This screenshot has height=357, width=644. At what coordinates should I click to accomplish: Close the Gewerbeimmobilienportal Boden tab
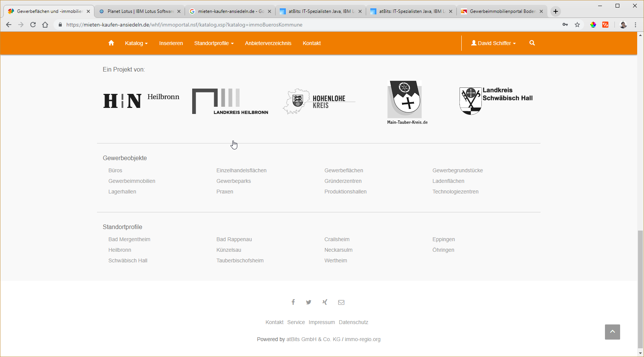541,11
